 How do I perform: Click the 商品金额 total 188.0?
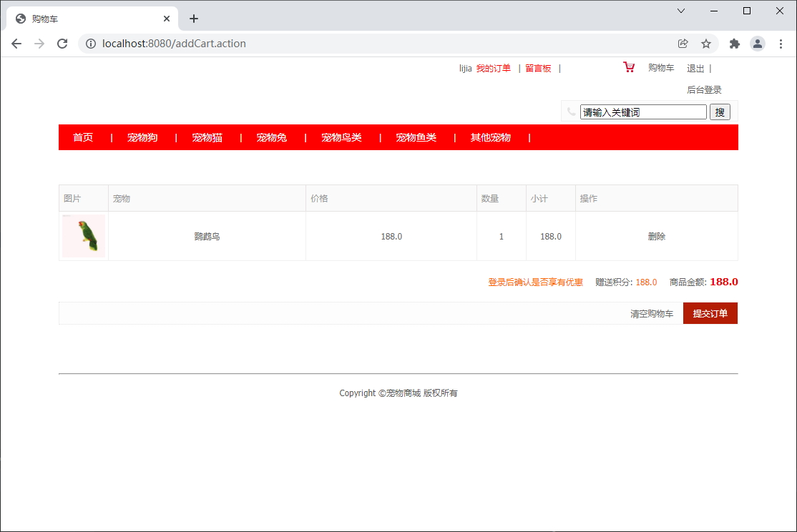[x=724, y=282]
